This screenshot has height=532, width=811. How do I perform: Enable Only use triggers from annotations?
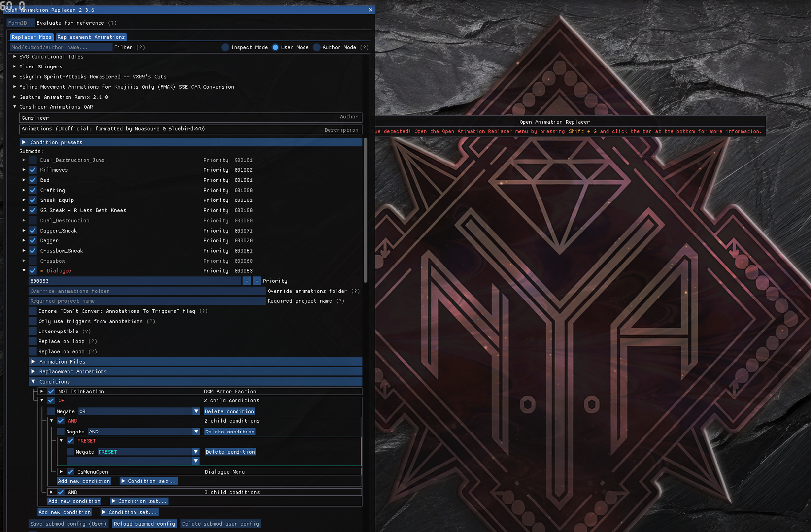click(x=33, y=321)
